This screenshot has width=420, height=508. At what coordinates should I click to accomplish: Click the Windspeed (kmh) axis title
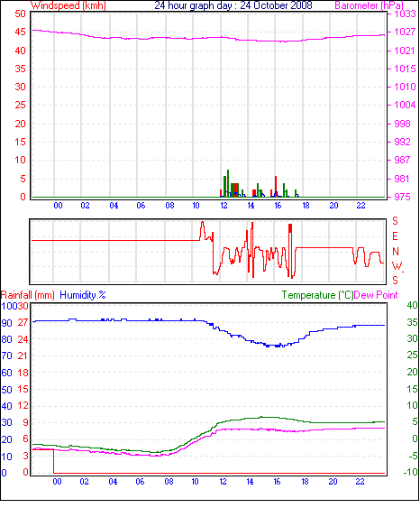click(68, 5)
